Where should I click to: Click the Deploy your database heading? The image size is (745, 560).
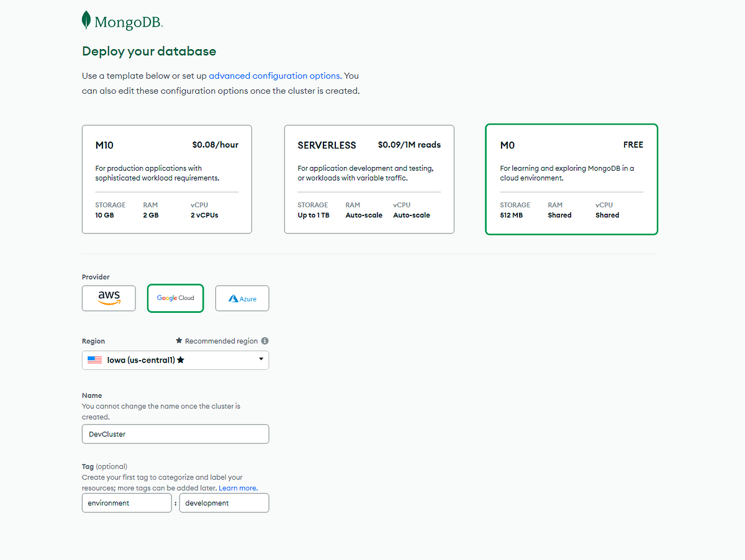point(149,52)
